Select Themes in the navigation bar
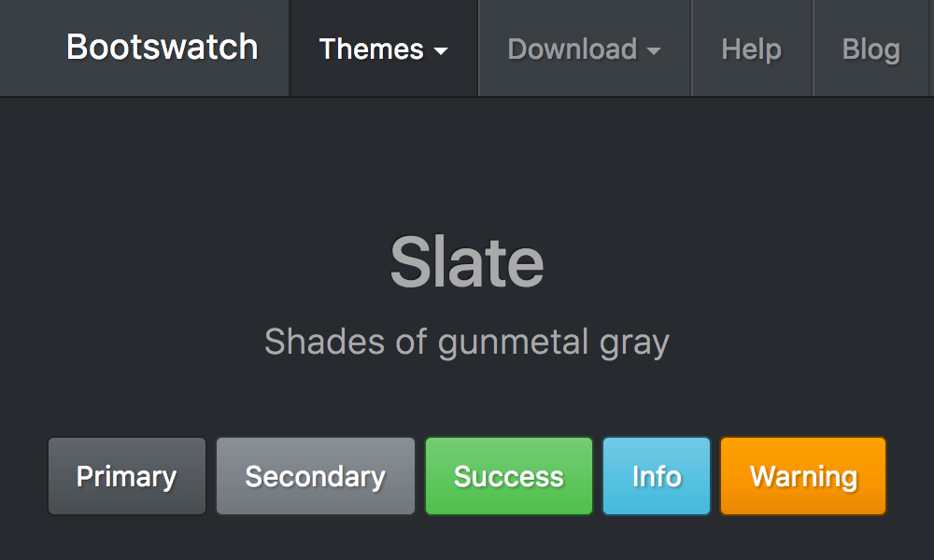934x560 pixels. [x=383, y=49]
